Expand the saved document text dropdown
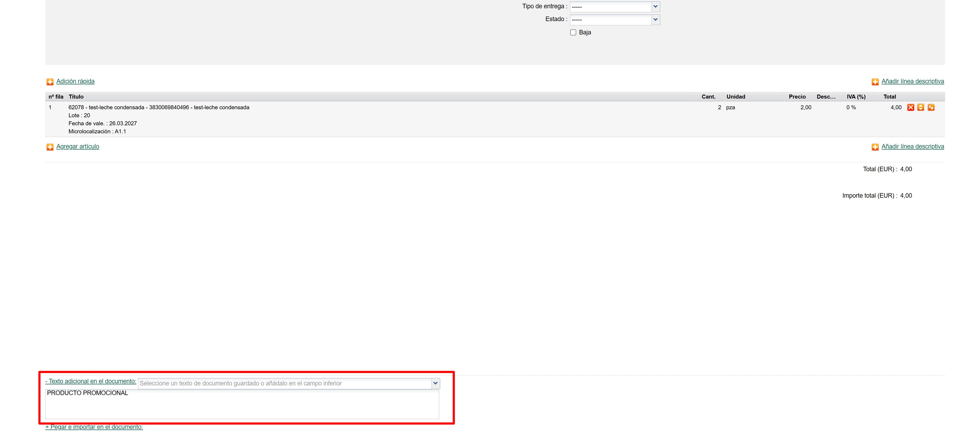Viewport: 980px width, 437px height. (x=435, y=383)
